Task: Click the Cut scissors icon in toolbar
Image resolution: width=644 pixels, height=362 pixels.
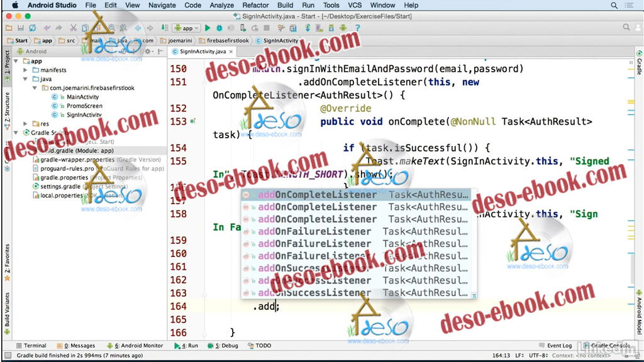Action: pos(74,28)
